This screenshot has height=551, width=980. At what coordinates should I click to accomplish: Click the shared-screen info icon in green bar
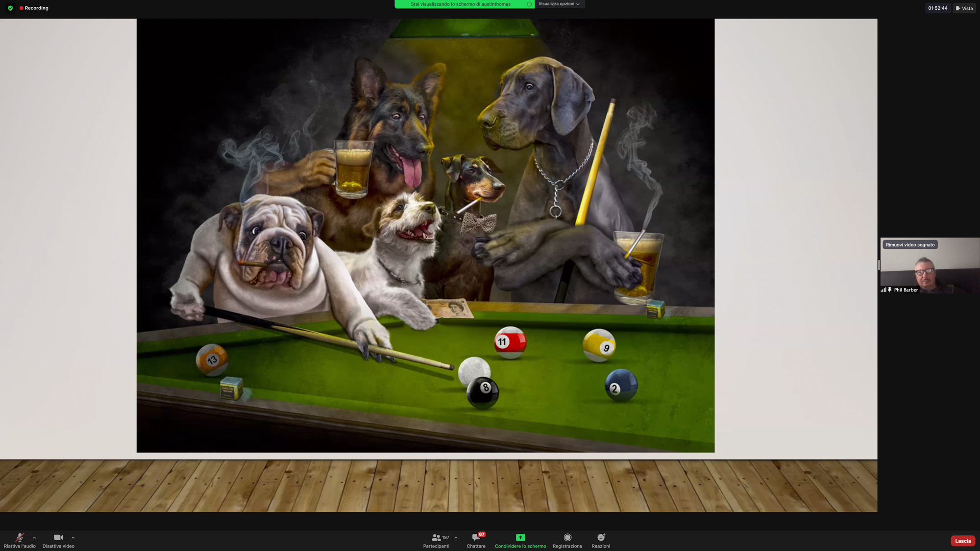pyautogui.click(x=529, y=4)
